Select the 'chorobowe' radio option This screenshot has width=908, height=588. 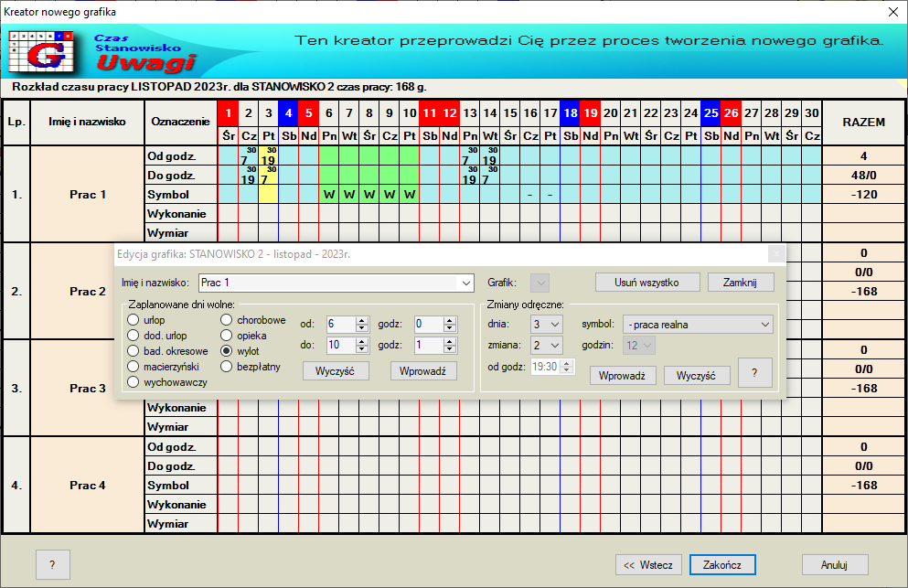(227, 320)
